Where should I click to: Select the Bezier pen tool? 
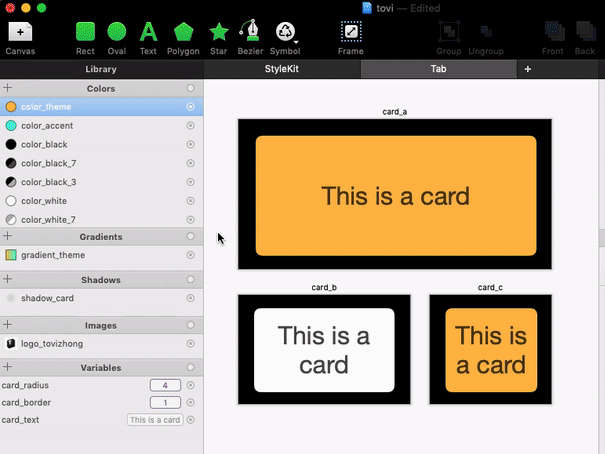coord(251,32)
